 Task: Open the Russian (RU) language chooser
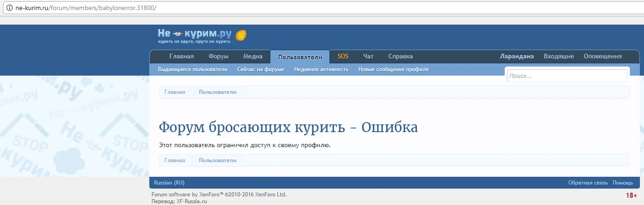(x=169, y=183)
